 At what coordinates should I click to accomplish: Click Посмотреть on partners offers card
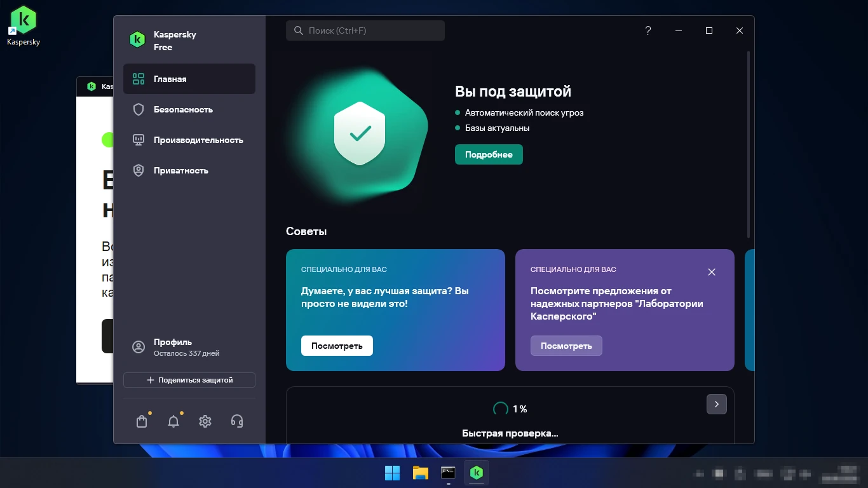(x=566, y=346)
